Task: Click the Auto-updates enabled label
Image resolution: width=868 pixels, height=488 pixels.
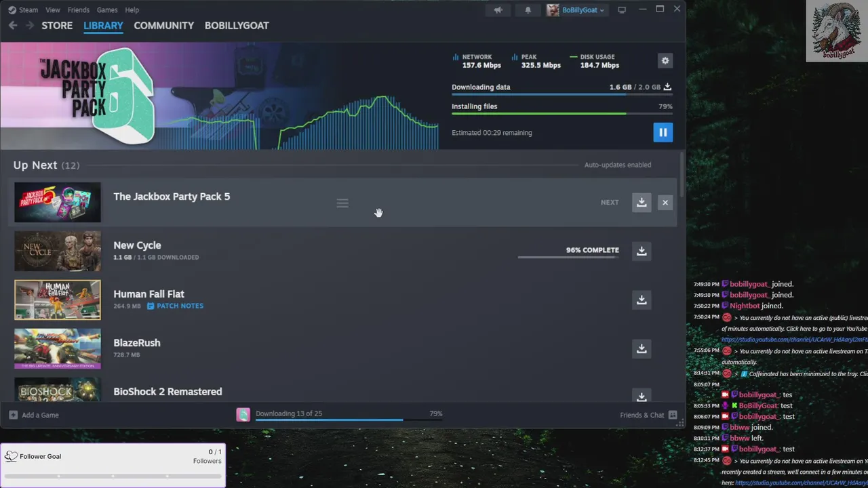Action: click(x=618, y=165)
